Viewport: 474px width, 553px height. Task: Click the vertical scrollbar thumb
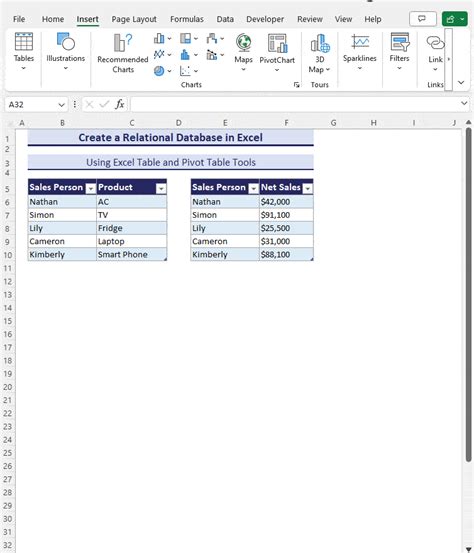(468, 294)
